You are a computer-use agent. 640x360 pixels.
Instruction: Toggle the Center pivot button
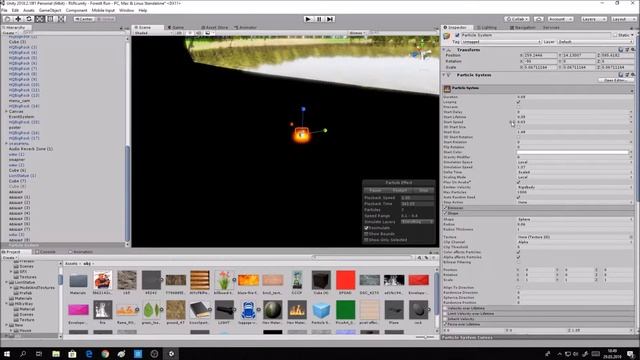84,19
